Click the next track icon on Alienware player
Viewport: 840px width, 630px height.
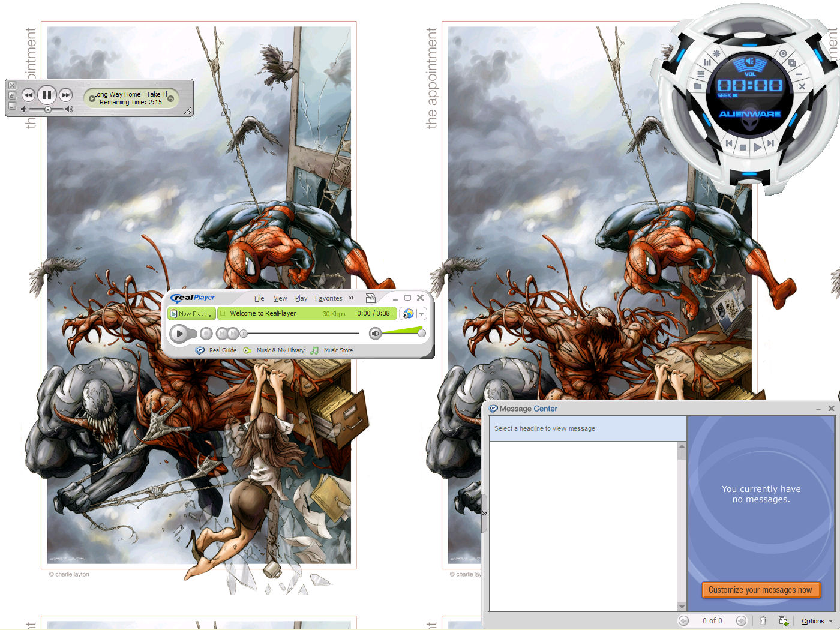771,143
